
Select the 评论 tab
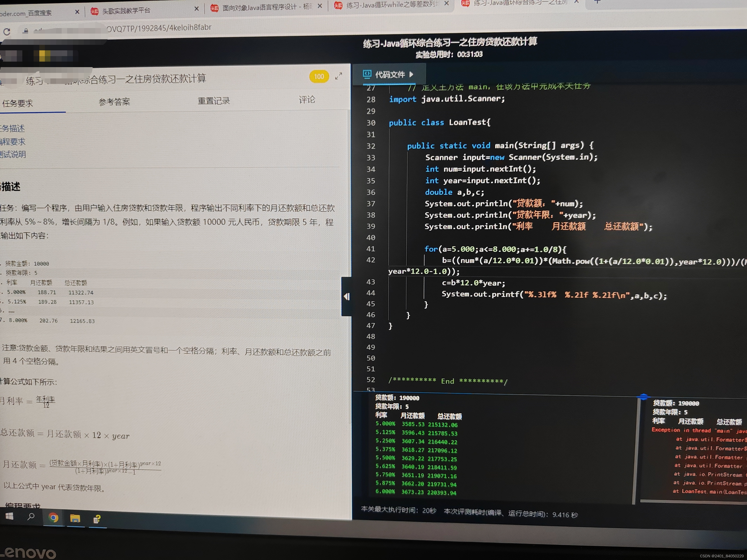click(x=307, y=100)
